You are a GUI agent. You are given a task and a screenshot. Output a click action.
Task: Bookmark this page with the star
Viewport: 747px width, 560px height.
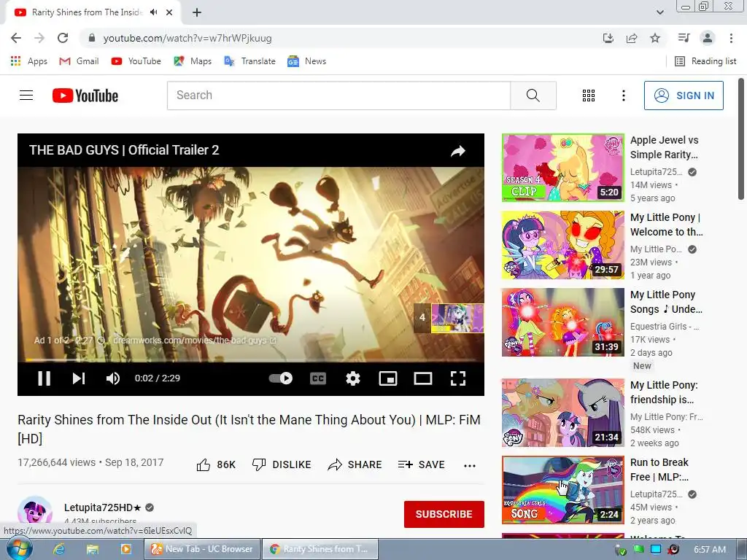655,38
